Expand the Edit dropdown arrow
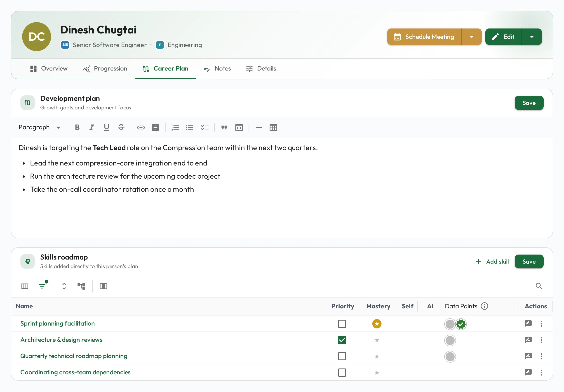Viewport: 564px width, 392px height. 532,37
